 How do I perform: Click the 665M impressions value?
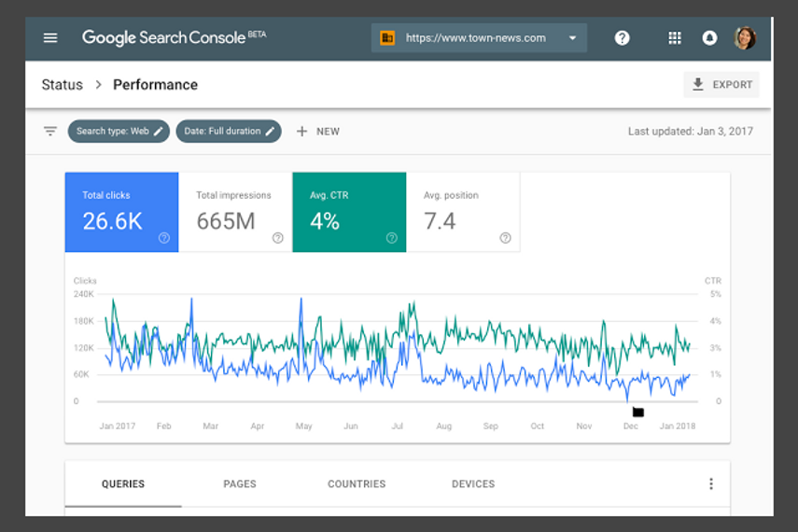tap(226, 221)
